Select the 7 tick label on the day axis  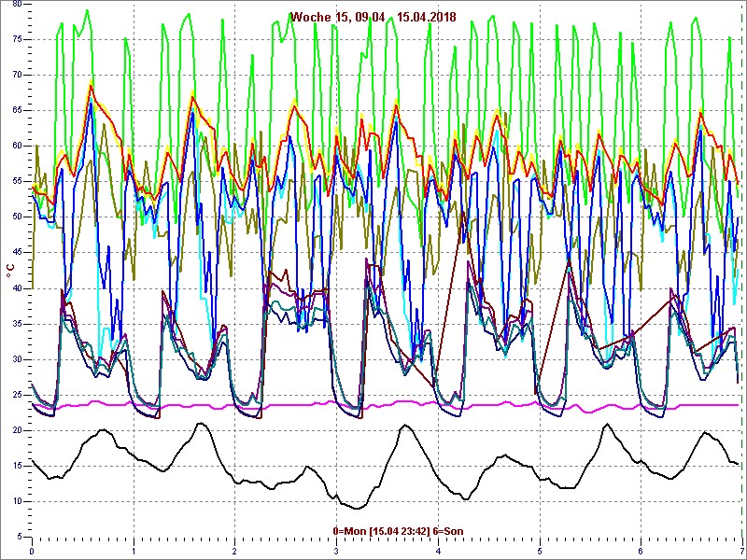coord(740,551)
